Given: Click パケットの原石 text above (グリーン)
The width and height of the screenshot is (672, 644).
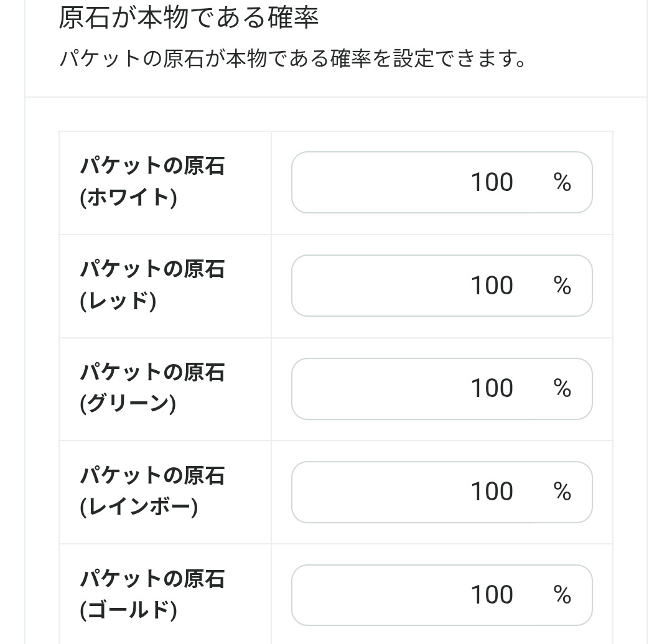Looking at the screenshot, I should 152,373.
